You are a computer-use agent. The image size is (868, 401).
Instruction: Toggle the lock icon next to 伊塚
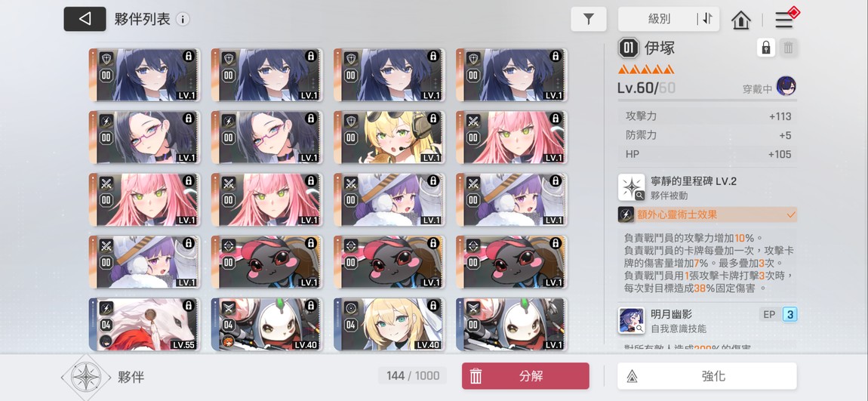coord(765,48)
